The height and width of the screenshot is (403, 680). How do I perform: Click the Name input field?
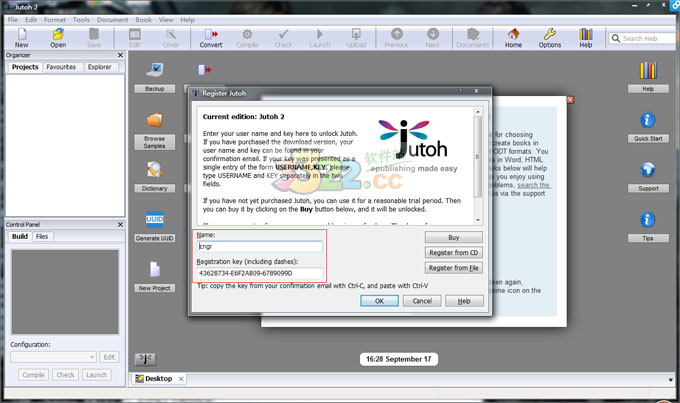point(259,246)
